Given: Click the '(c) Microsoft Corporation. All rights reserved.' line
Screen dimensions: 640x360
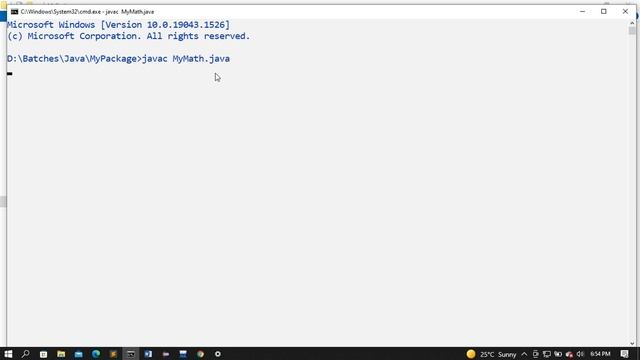Looking at the screenshot, I should click(x=129, y=36).
